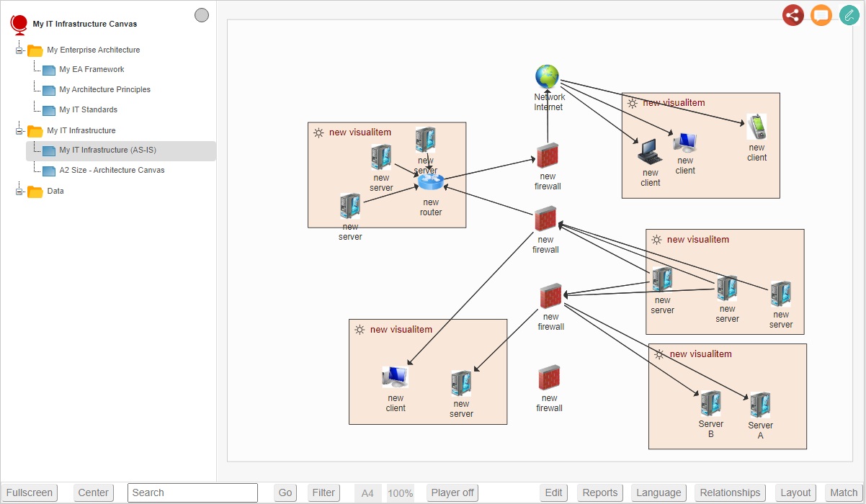Select the client icon in bottom group
The image size is (866, 504).
click(395, 377)
